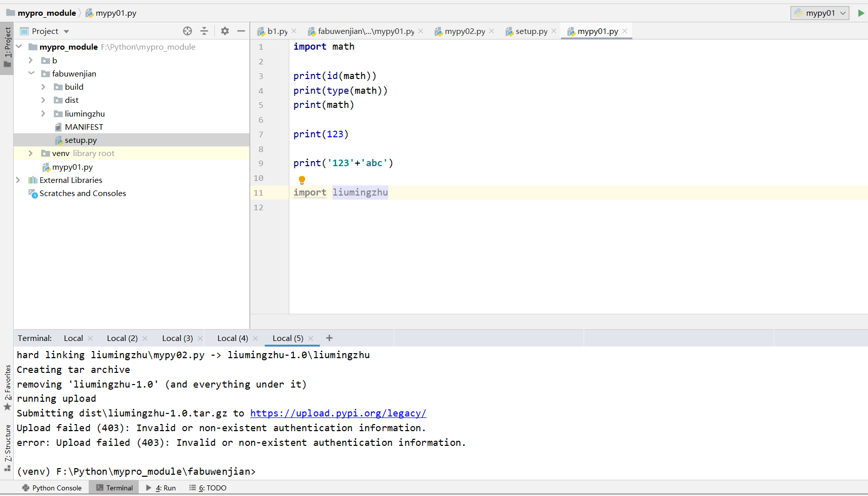Open the upload.pypi.org/legacy link
The height and width of the screenshot is (496, 868).
point(338,413)
